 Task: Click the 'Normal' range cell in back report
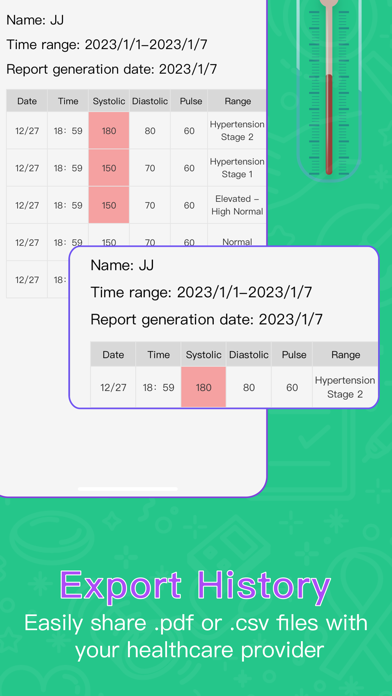(237, 242)
